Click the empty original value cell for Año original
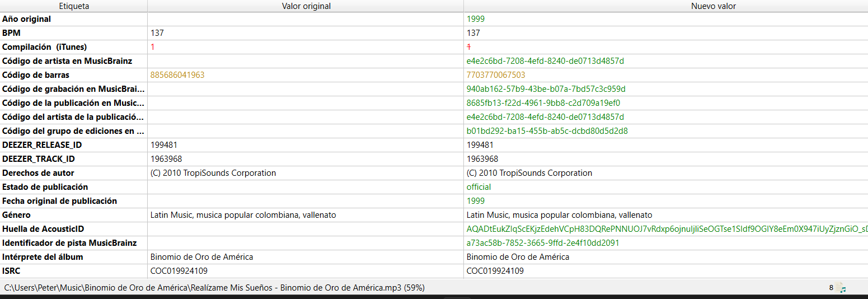The height and width of the screenshot is (299, 868). point(306,19)
